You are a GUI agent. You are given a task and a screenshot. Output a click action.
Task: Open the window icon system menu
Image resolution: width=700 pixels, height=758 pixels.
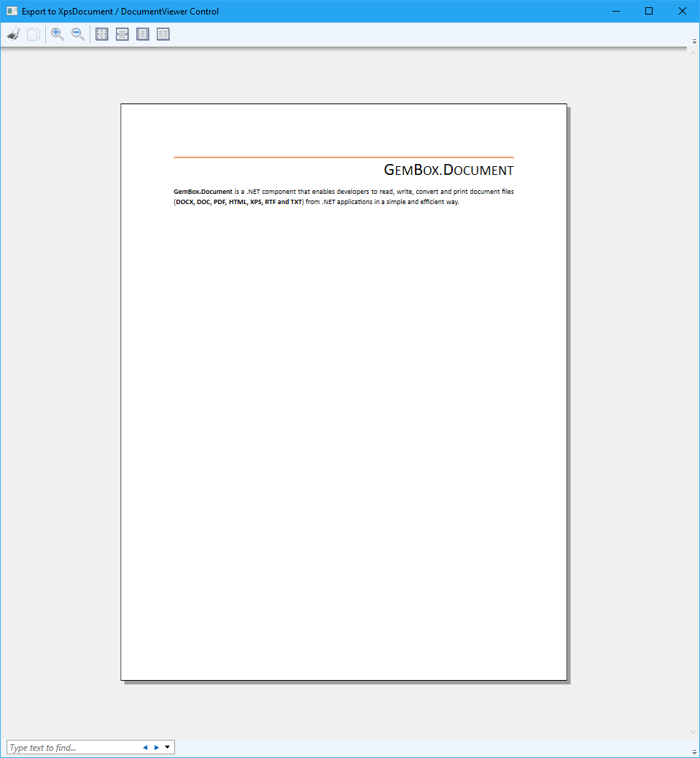click(12, 11)
